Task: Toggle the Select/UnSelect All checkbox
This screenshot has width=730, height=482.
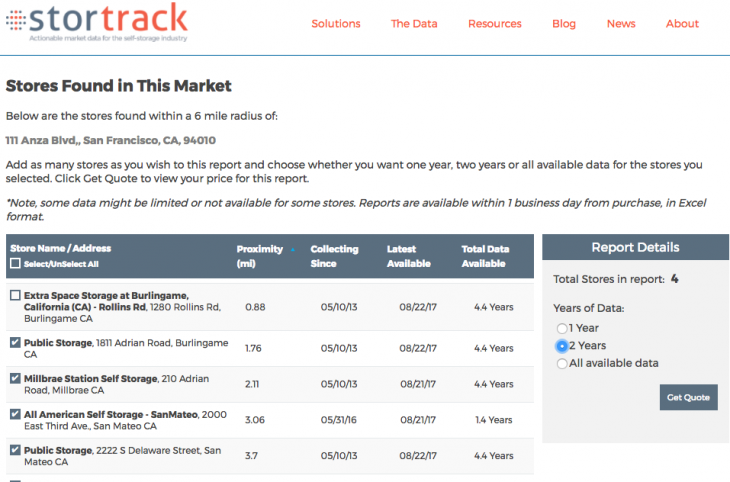Action: (x=15, y=264)
